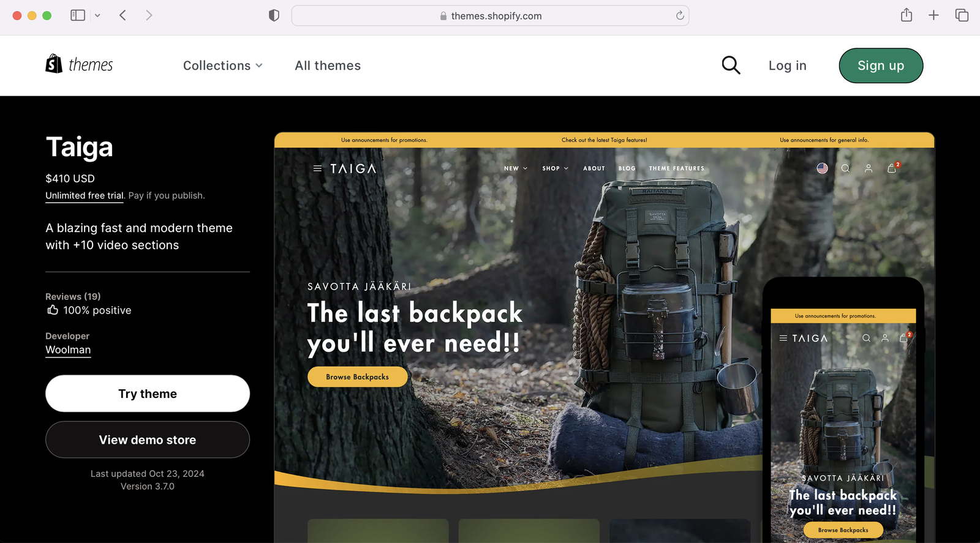Toggle Safari sidebar icon
This screenshot has width=980, height=543.
(x=78, y=15)
